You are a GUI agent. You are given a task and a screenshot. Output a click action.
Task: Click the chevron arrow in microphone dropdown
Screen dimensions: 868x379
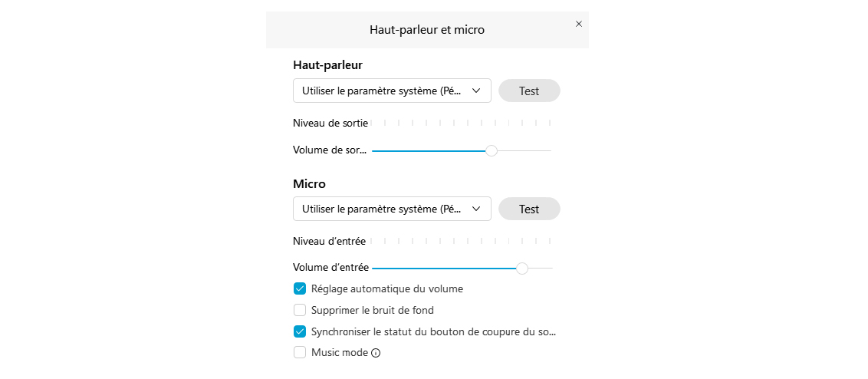(475, 209)
